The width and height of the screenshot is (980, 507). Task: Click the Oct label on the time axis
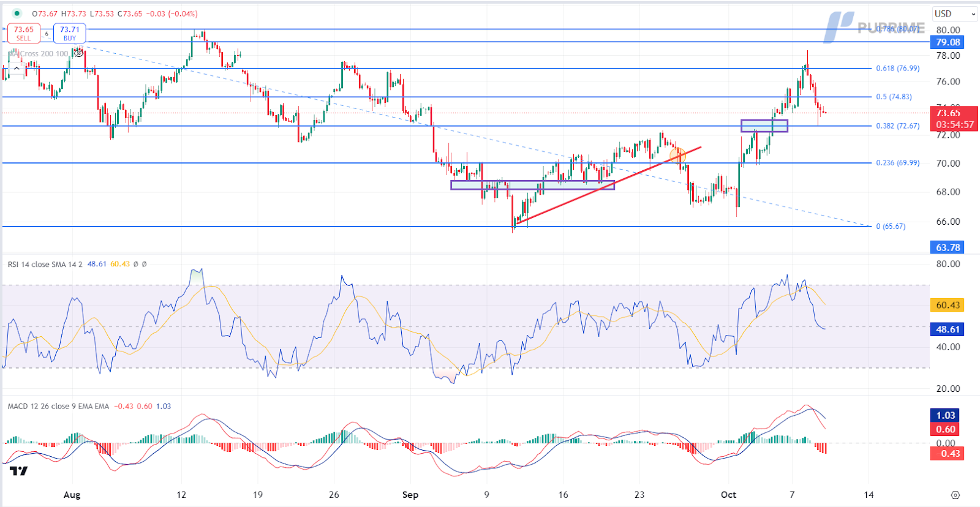[728, 495]
